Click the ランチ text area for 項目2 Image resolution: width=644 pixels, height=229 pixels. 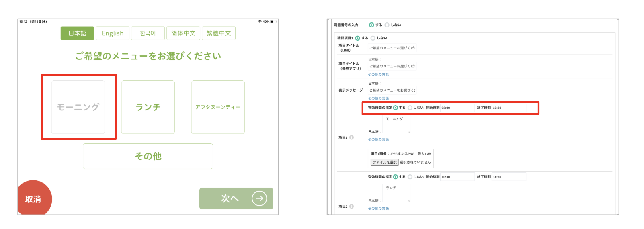pyautogui.click(x=396, y=193)
